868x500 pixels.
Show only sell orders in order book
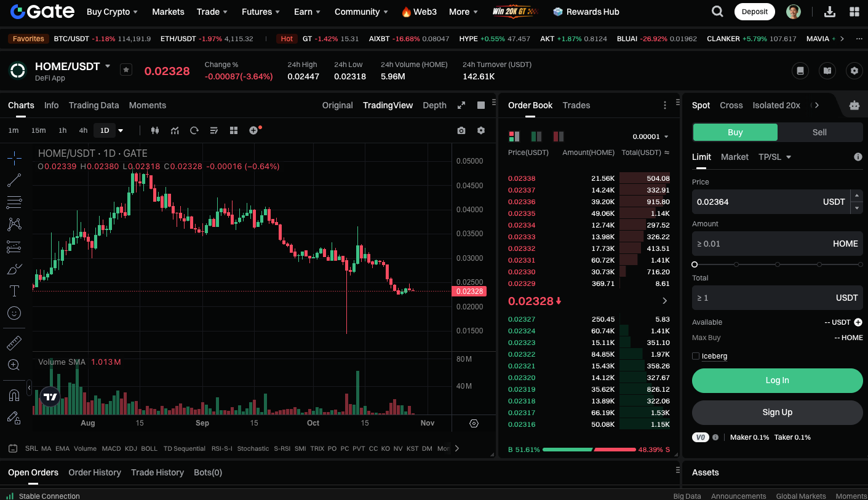click(559, 137)
